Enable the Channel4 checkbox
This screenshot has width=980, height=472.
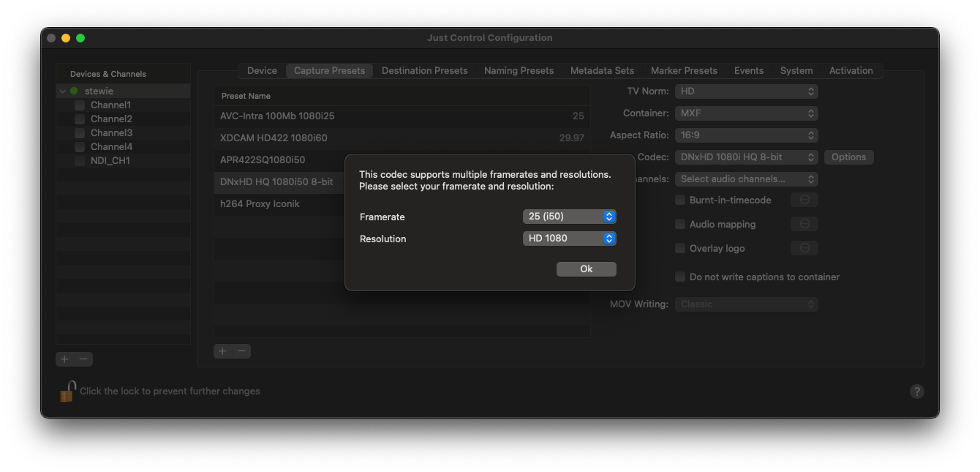(80, 147)
